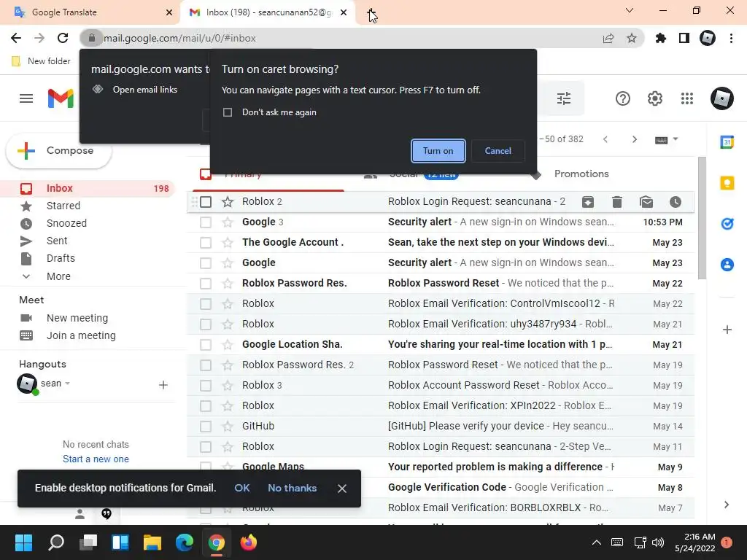
Task: Check Don't ask me again checkbox
Action: pyautogui.click(x=228, y=112)
